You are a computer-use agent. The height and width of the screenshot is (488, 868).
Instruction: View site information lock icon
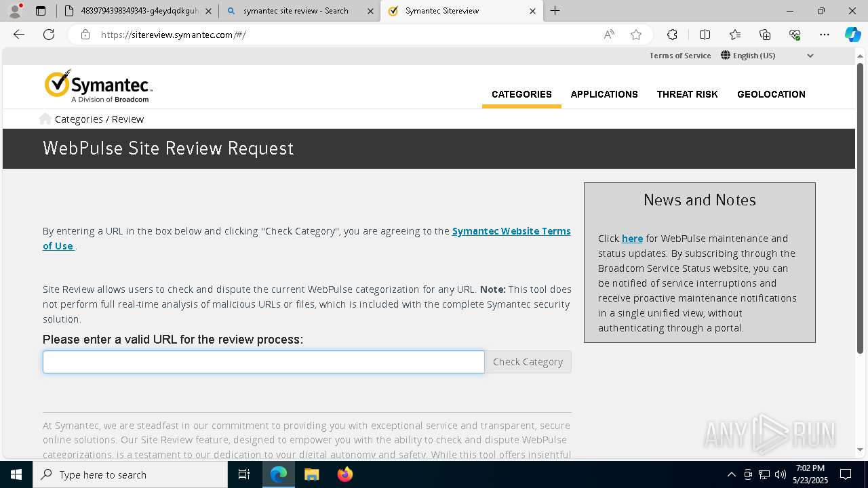(85, 35)
